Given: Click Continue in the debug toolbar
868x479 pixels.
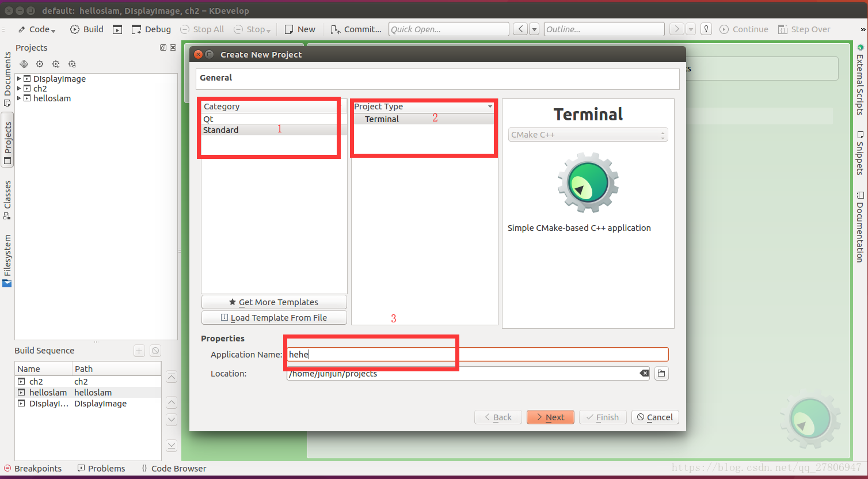Looking at the screenshot, I should pyautogui.click(x=744, y=29).
